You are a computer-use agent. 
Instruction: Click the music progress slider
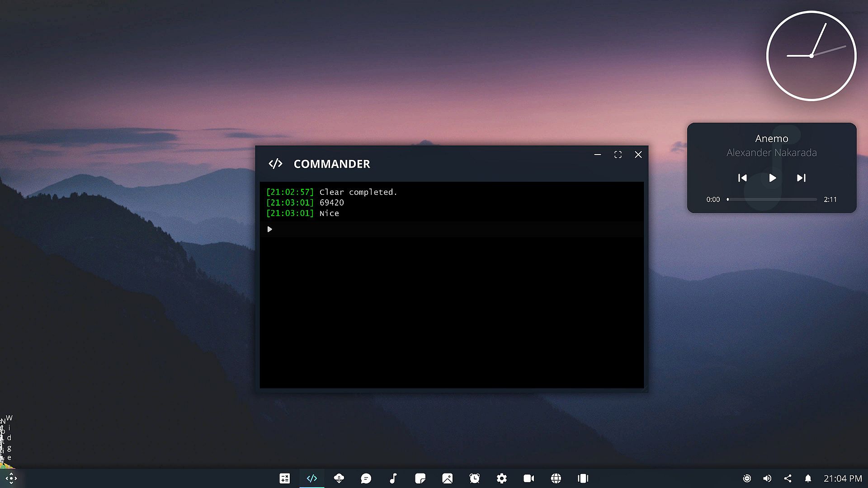[x=772, y=199]
